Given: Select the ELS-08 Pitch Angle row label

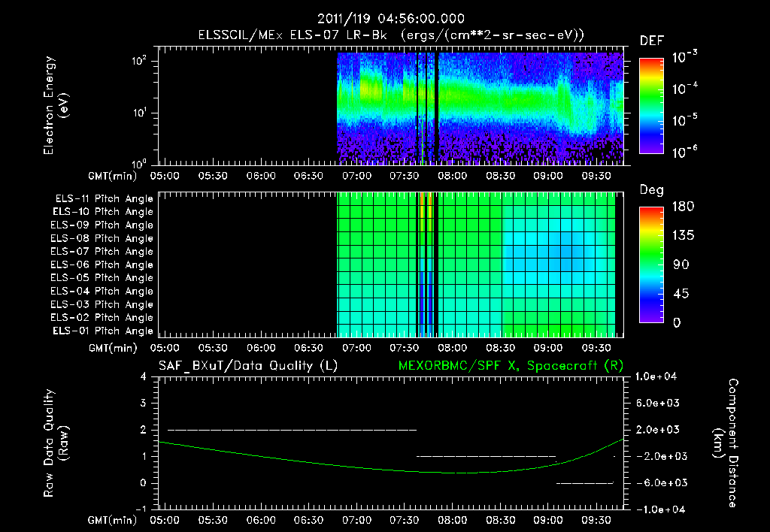Looking at the screenshot, I should 102,238.
